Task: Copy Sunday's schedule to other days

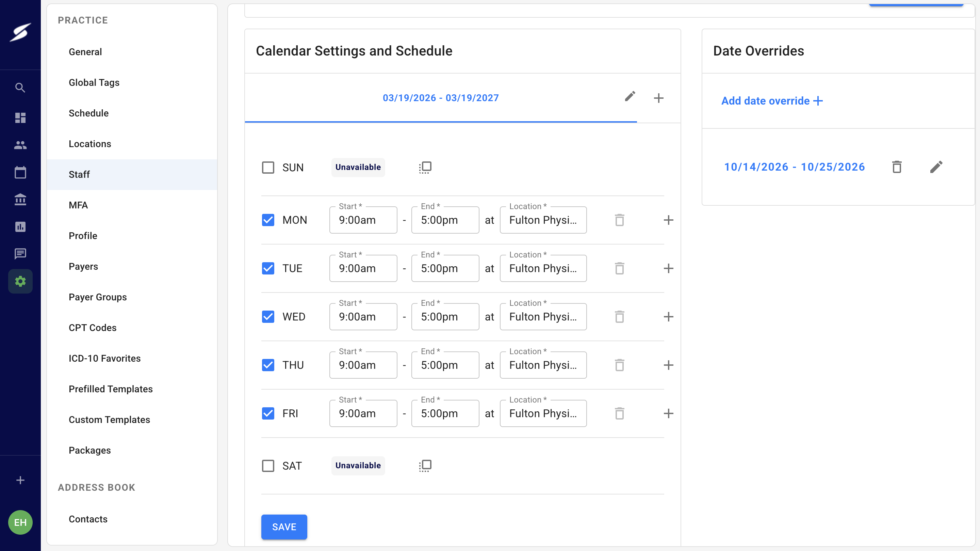Action: pos(425,167)
